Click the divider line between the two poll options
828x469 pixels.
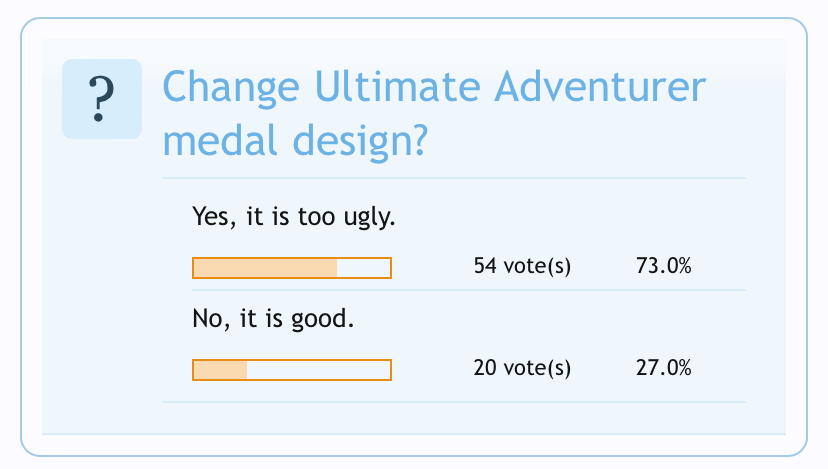point(454,291)
